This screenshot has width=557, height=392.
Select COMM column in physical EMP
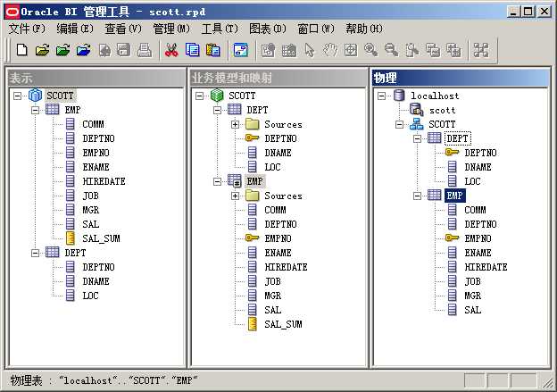[x=475, y=210]
